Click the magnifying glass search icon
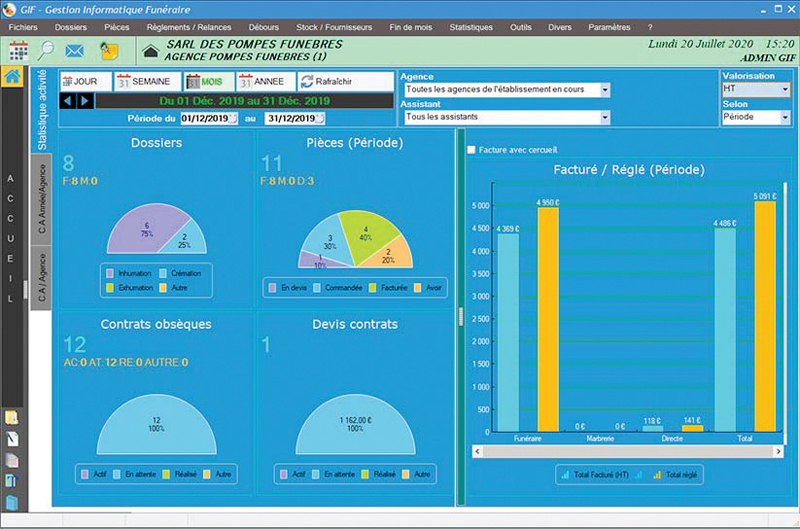 pyautogui.click(x=46, y=50)
